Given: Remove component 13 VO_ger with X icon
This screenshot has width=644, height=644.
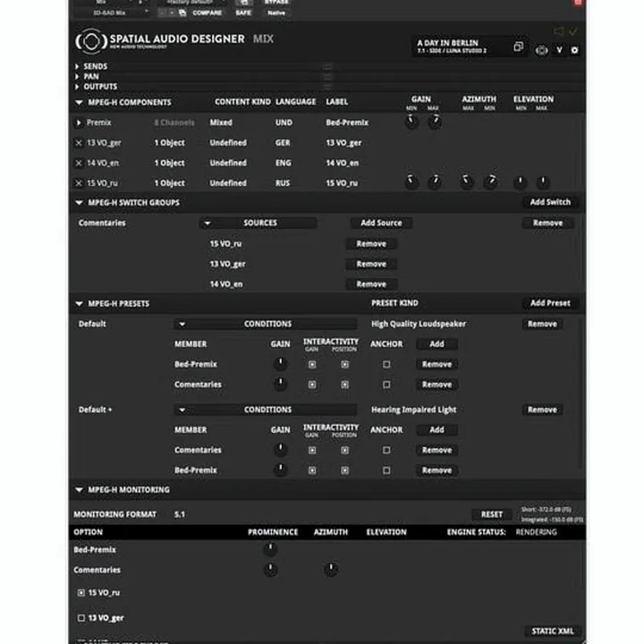Looking at the screenshot, I should (x=79, y=143).
